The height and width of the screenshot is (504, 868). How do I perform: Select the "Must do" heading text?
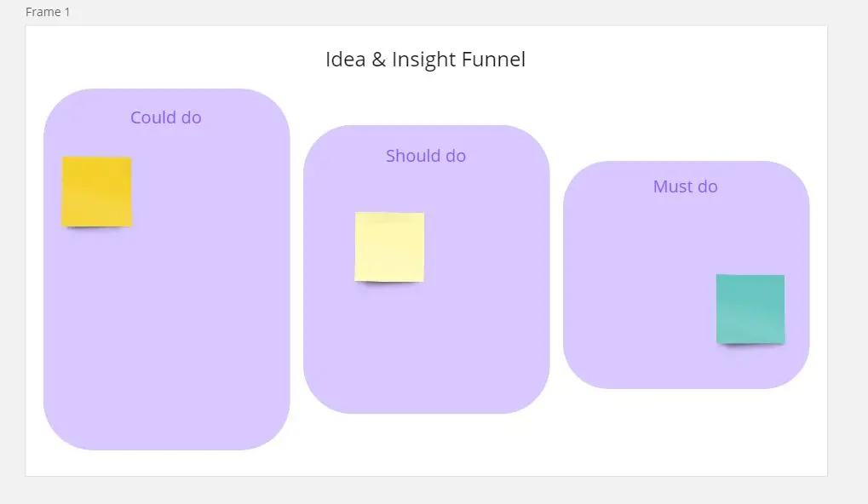click(686, 186)
